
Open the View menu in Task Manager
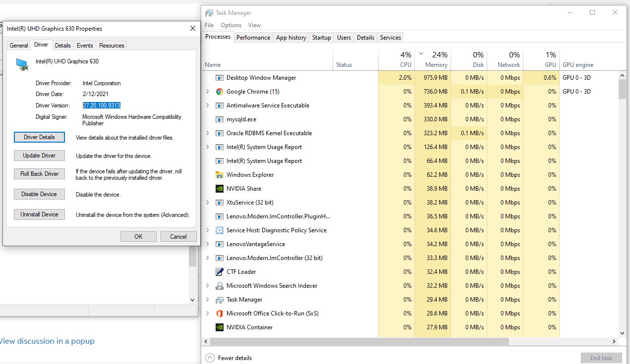[x=254, y=25]
